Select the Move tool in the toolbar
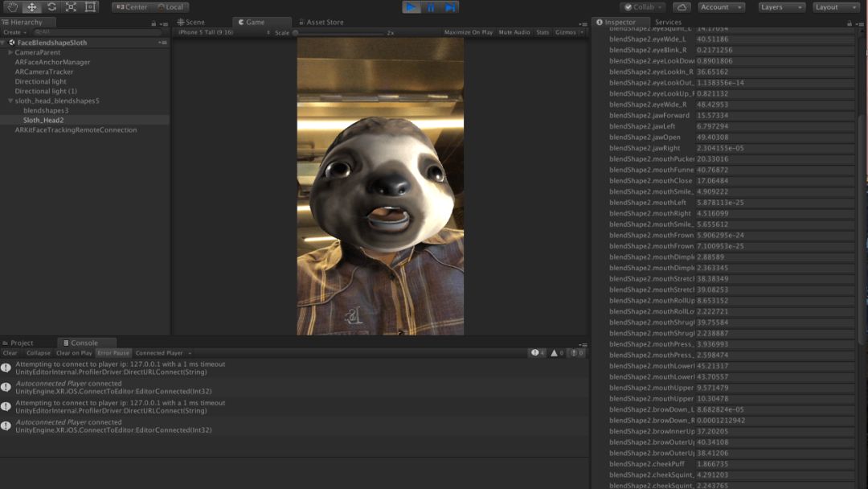 pyautogui.click(x=31, y=7)
